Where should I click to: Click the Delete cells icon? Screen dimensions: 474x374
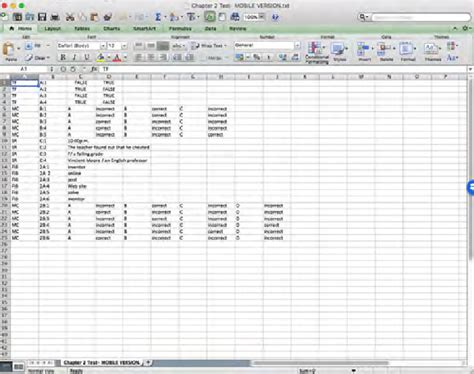click(384, 49)
